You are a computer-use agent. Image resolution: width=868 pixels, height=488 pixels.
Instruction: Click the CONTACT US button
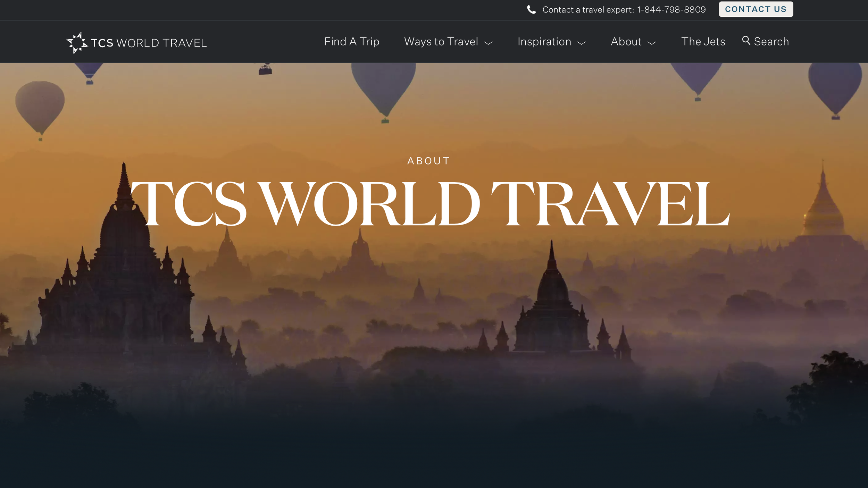click(756, 9)
